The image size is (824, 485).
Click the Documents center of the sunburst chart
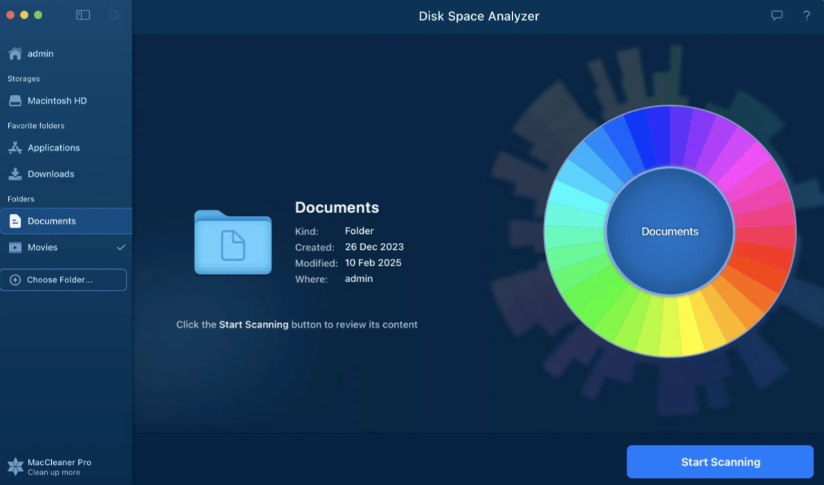(x=670, y=231)
